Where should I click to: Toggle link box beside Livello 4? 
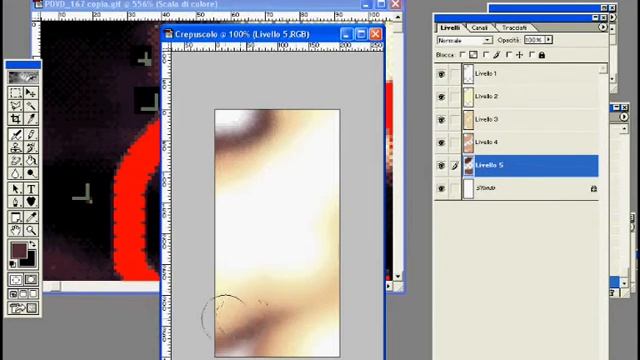[x=455, y=143]
